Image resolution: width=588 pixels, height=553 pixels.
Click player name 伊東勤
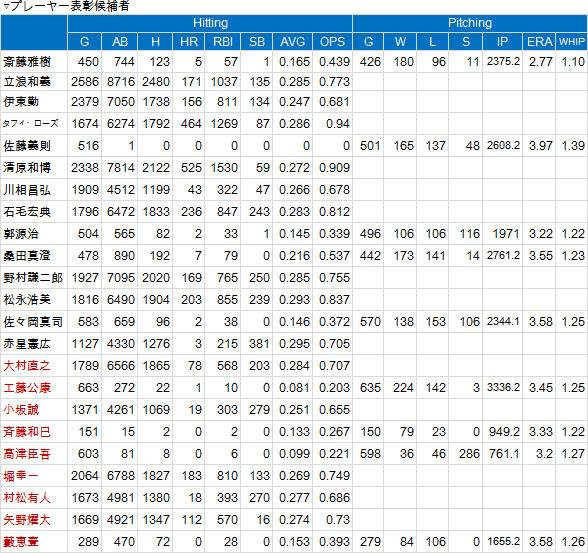(21, 102)
